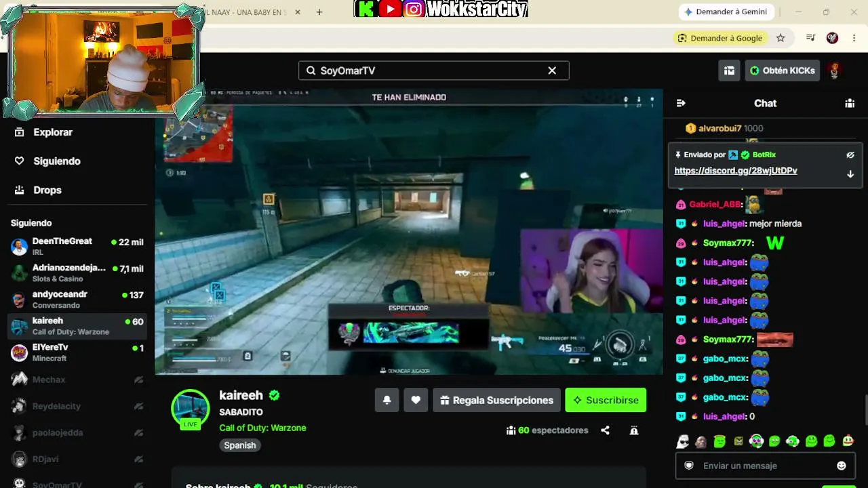
Task: Open the Chrome profile avatar
Action: click(x=832, y=38)
